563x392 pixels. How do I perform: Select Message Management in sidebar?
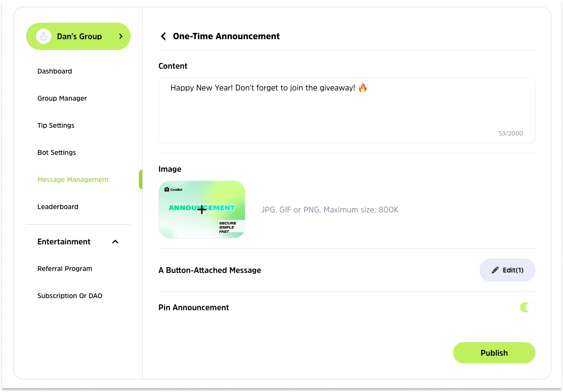coord(73,180)
